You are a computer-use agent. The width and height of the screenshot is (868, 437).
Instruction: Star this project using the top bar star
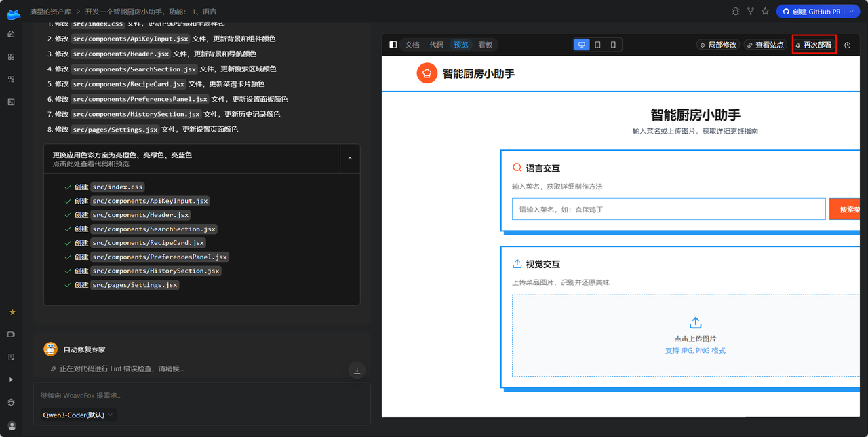point(765,12)
